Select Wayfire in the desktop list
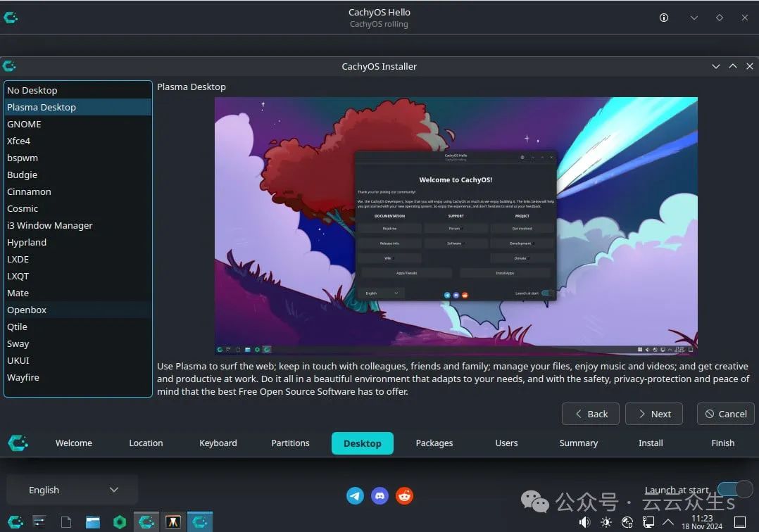Screen dimensions: 759x532 [78, 378]
